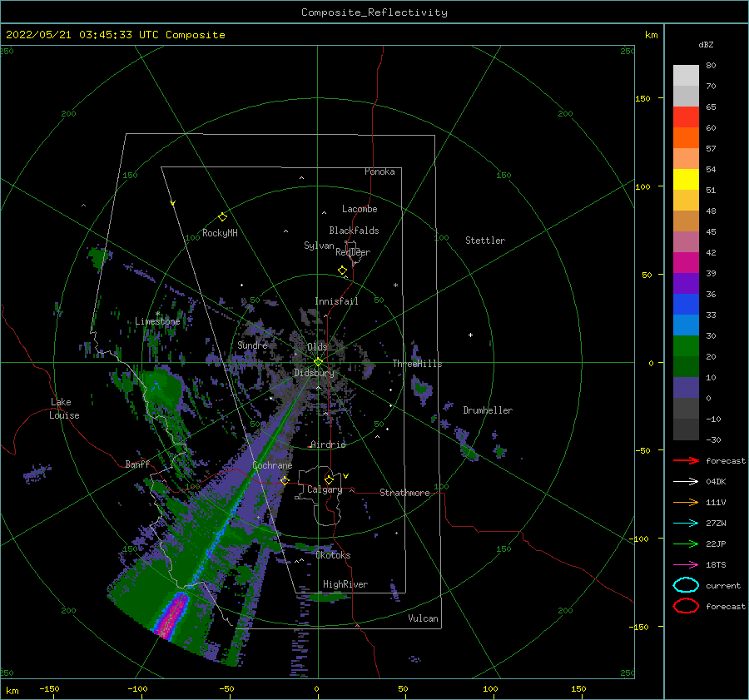The height and width of the screenshot is (700, 749).
Task: Click the RockyMH label
Action: coord(220,233)
